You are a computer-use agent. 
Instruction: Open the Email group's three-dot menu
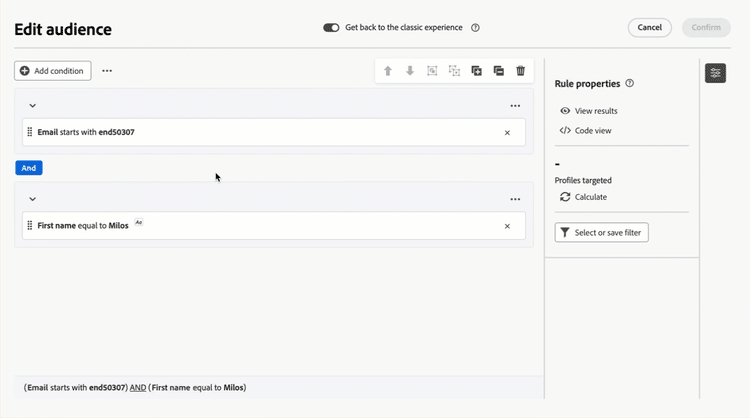click(515, 106)
